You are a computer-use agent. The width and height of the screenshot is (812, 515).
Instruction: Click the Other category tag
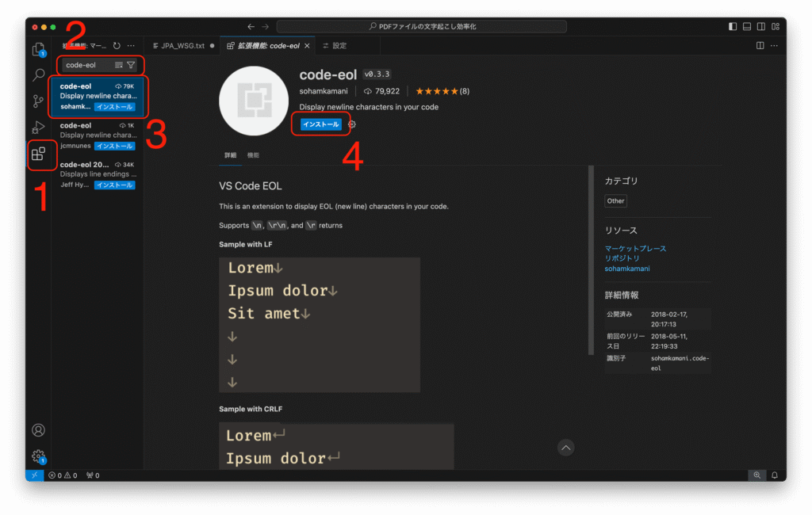pyautogui.click(x=615, y=200)
